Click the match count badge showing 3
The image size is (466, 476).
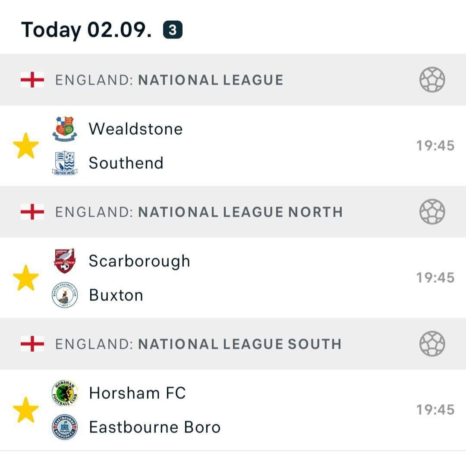(173, 30)
